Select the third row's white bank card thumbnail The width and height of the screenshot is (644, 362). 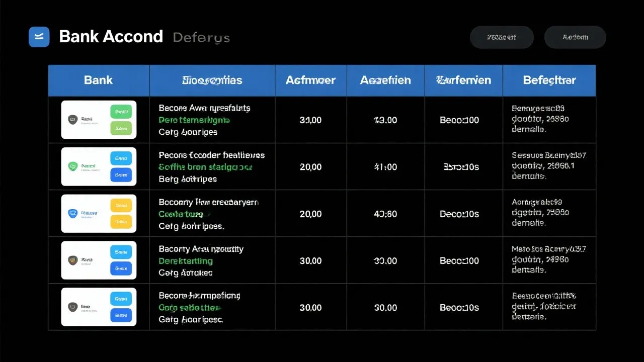(99, 213)
